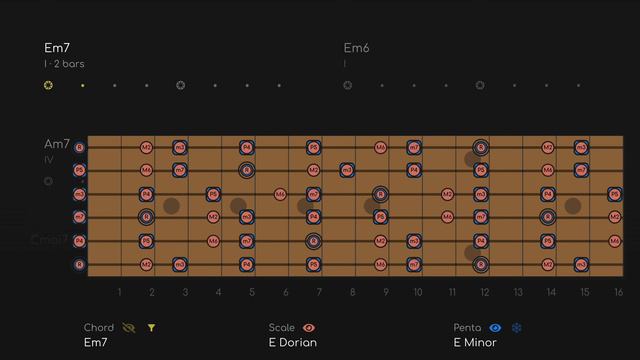Click the open low E string R note
Viewport: 640px width, 360px height.
click(x=80, y=264)
